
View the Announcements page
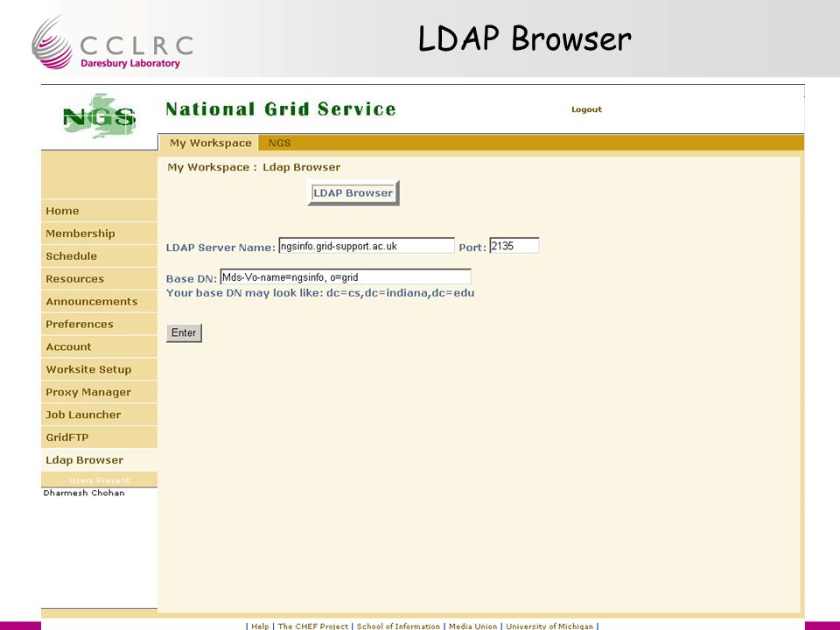coord(99,301)
